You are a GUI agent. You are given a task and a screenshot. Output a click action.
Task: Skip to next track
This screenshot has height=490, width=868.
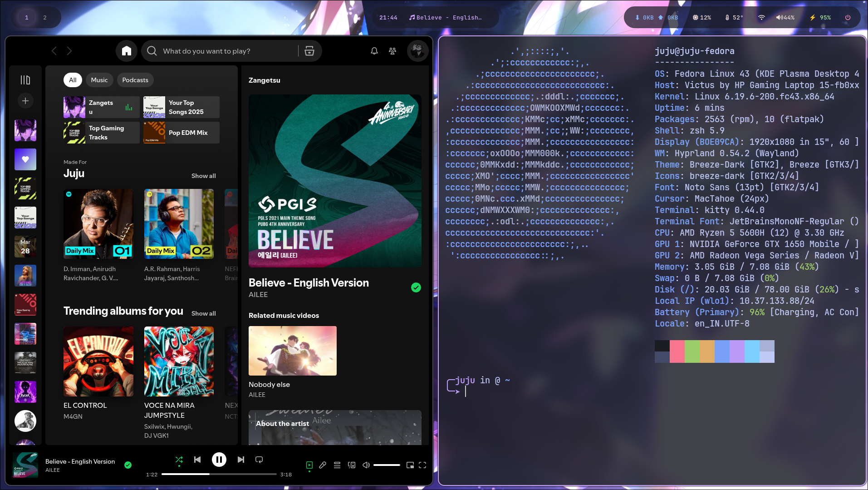point(241,460)
